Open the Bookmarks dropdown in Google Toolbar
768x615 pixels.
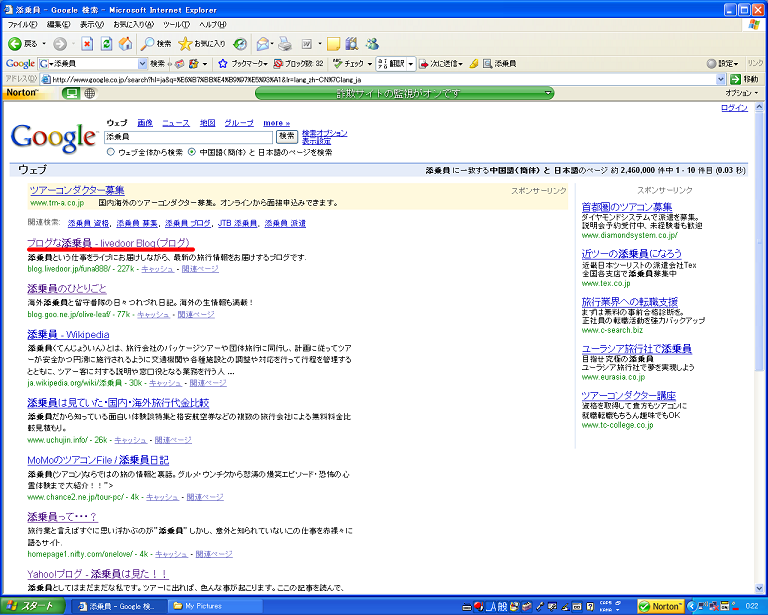pos(265,64)
